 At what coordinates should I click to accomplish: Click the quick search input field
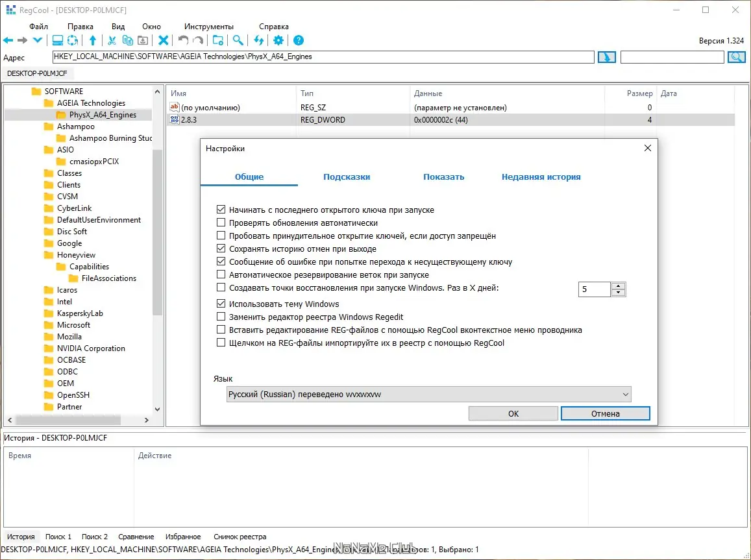pos(672,57)
